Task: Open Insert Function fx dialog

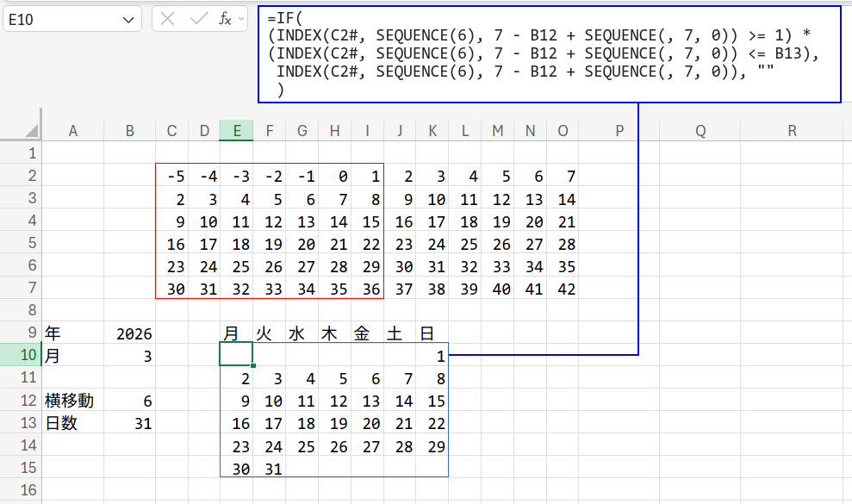Action: 225,19
